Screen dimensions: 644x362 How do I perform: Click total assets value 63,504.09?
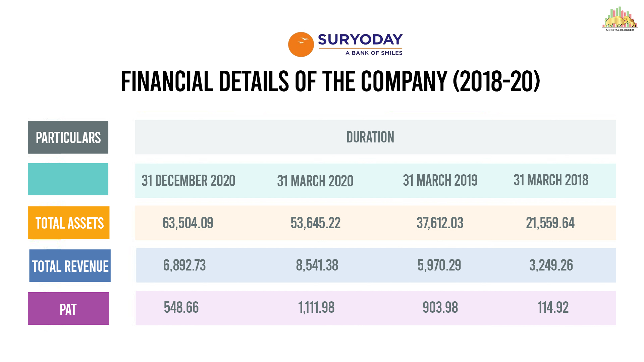(x=188, y=223)
